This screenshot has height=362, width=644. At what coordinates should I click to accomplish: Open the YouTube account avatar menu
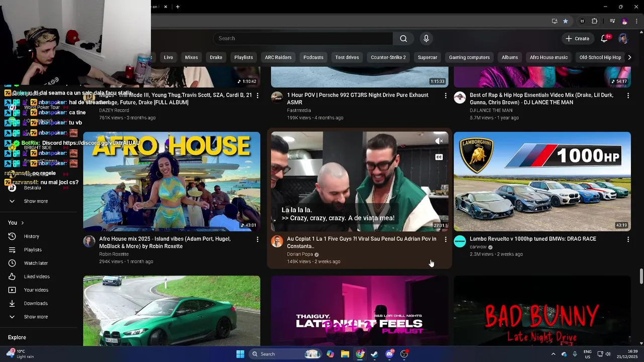tap(623, 39)
